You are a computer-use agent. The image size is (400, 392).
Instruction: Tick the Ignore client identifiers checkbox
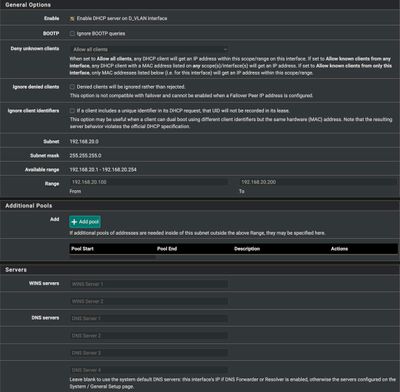[72, 111]
